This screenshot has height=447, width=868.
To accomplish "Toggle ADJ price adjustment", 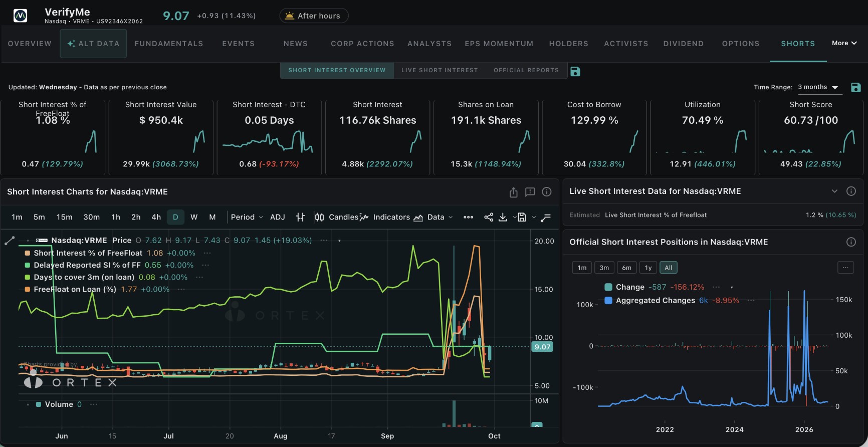I will [278, 217].
